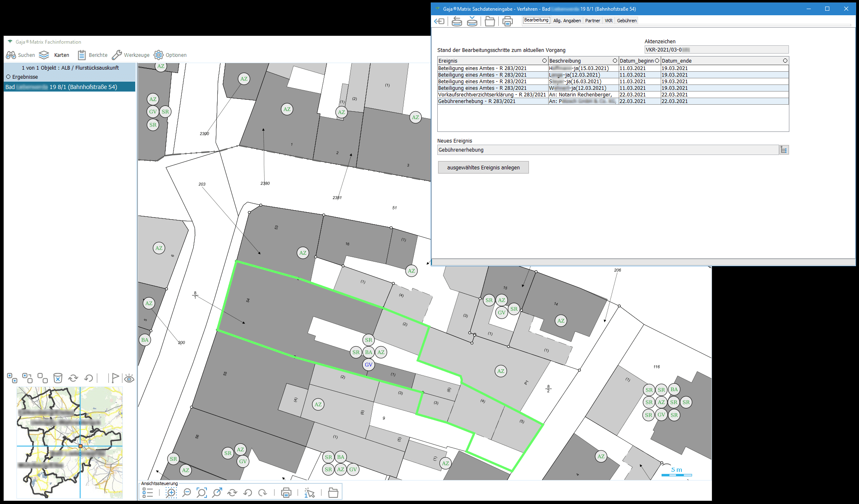This screenshot has width=859, height=504.
Task: Click the delete selection bucket icon
Action: pos(58,378)
